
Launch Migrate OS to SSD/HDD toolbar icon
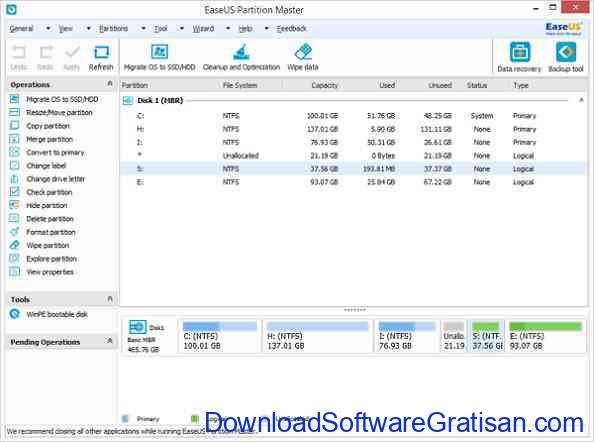[x=159, y=52]
